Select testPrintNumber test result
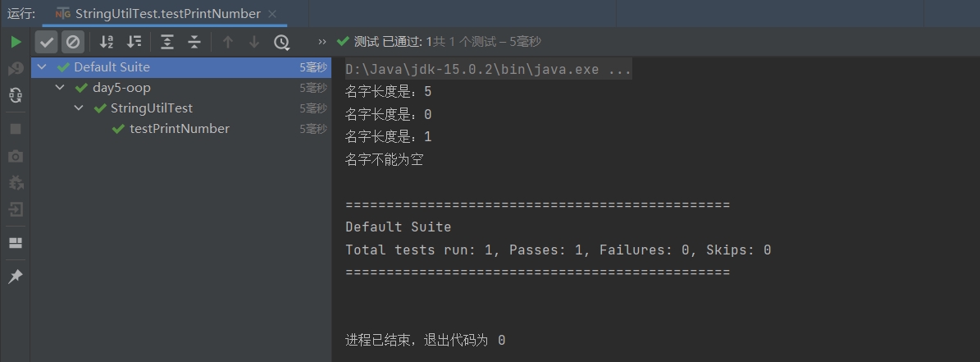Screen dimensions: 980x362 pos(179,129)
